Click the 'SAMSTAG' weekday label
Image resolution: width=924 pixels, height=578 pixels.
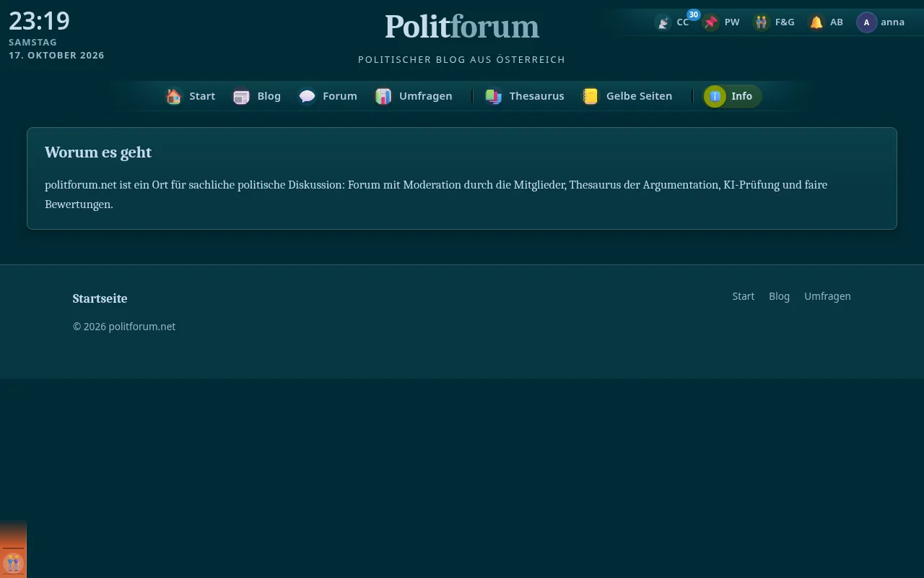point(32,43)
